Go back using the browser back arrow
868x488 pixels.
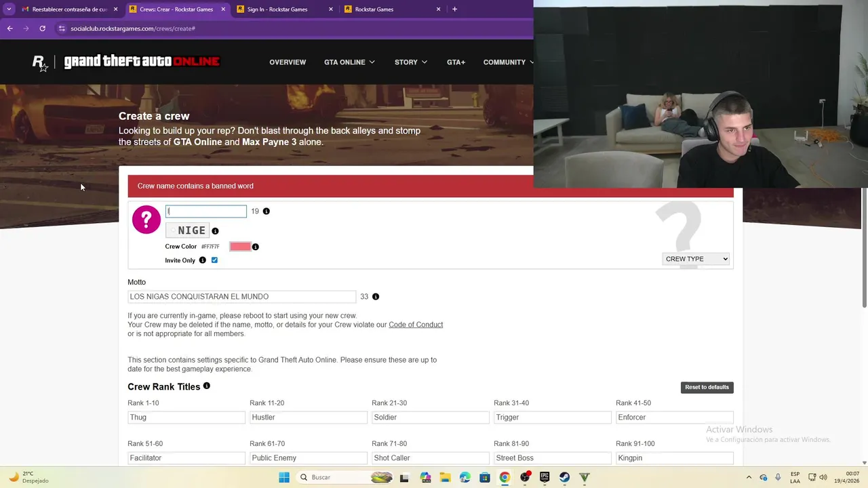pos(9,28)
